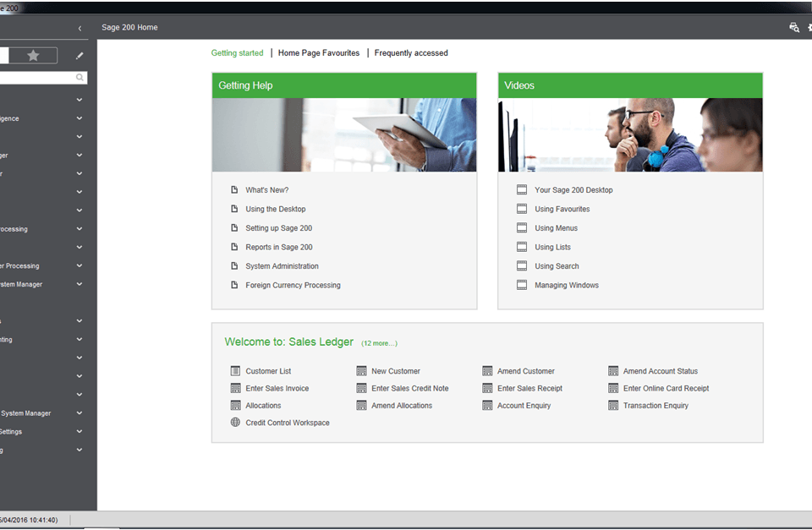Click the document icon beside What's New?

coord(234,190)
